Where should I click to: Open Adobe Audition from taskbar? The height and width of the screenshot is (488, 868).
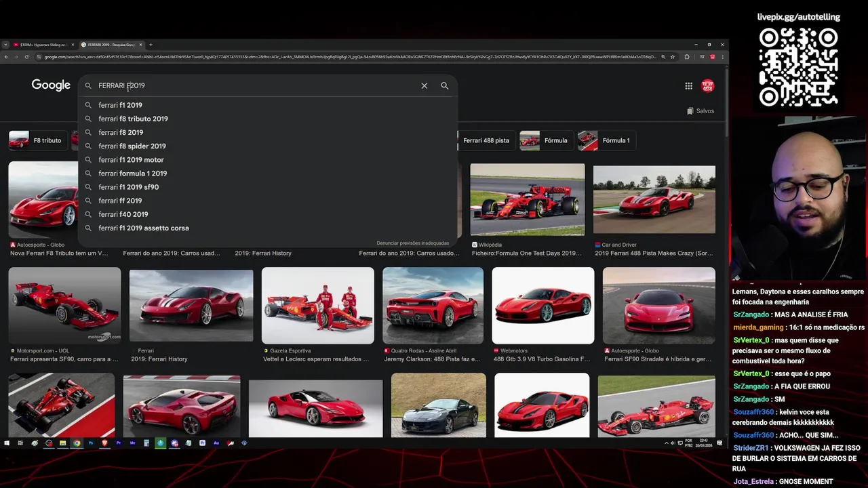(x=216, y=443)
